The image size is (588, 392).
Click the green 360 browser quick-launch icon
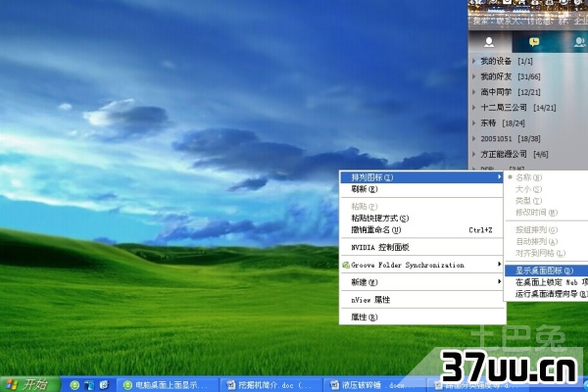[x=74, y=385]
